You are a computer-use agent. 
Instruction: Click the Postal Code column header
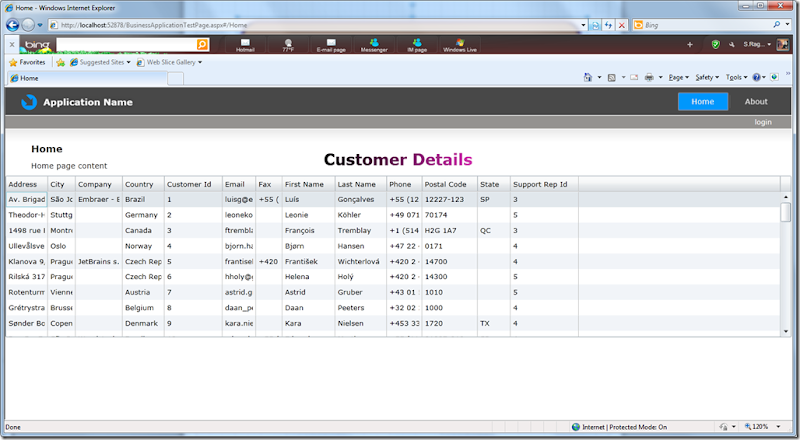pyautogui.click(x=450, y=184)
